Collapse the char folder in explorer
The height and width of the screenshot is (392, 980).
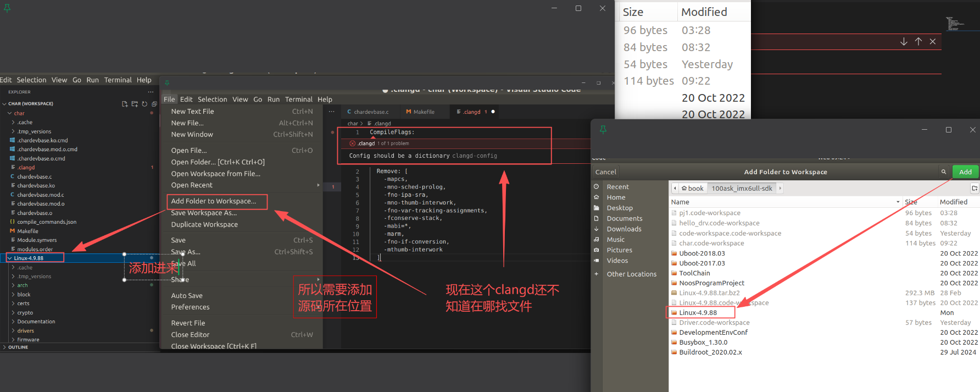pyautogui.click(x=10, y=113)
